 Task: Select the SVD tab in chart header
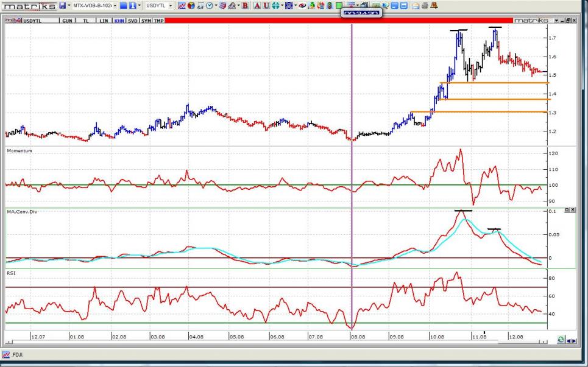click(x=132, y=21)
